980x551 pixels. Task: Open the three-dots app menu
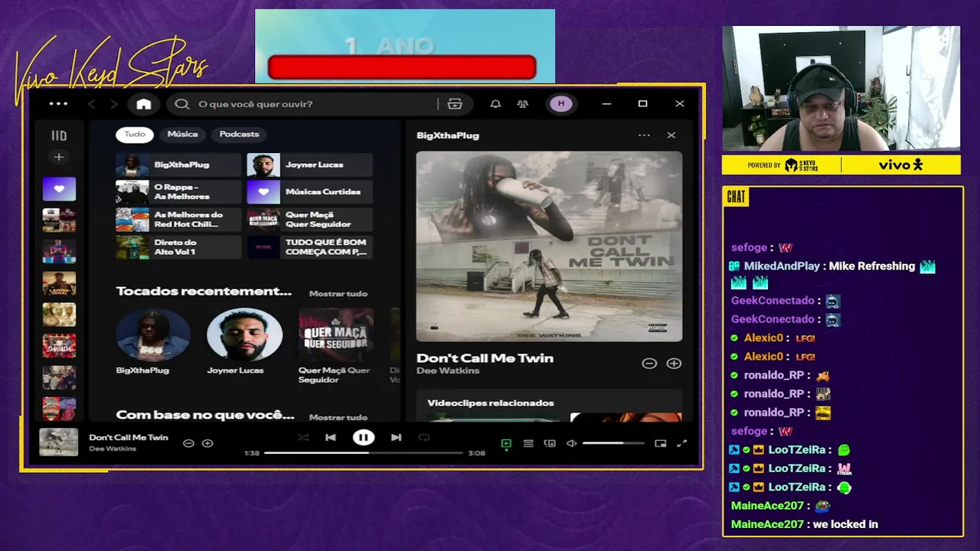58,104
